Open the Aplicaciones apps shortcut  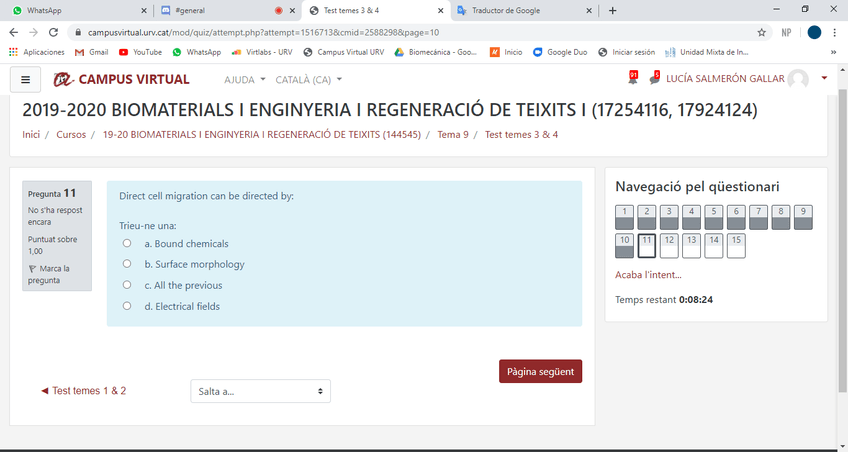(36, 52)
